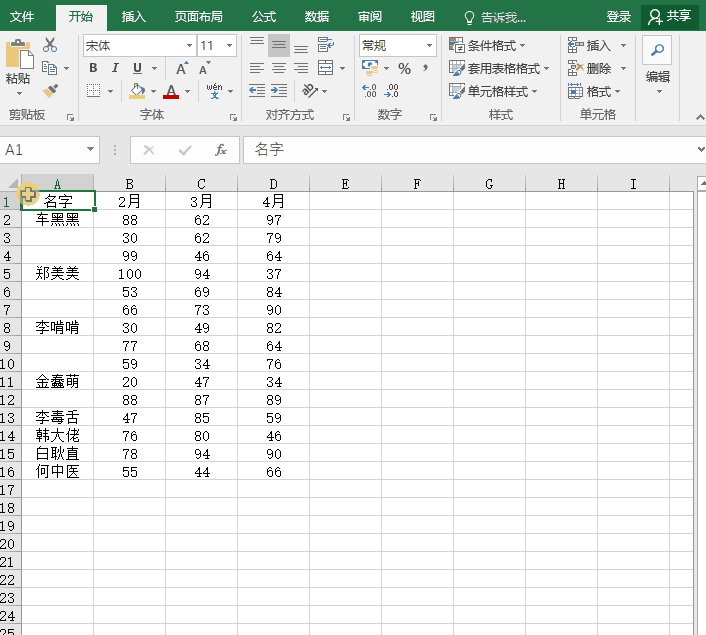Image resolution: width=706 pixels, height=635 pixels.
Task: Open the underline style dropdown arrow
Action: coord(154,68)
